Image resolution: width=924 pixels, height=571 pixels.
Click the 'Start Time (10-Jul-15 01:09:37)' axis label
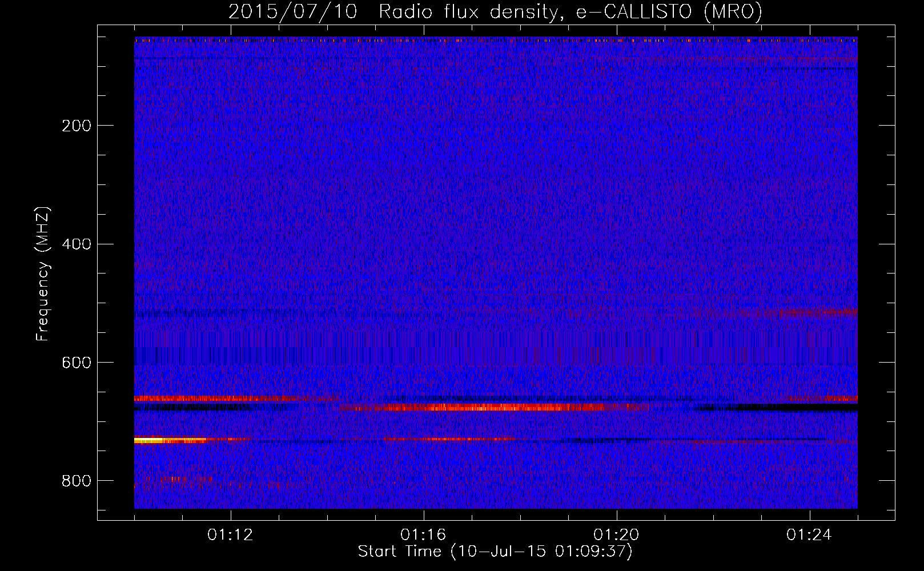click(x=495, y=552)
